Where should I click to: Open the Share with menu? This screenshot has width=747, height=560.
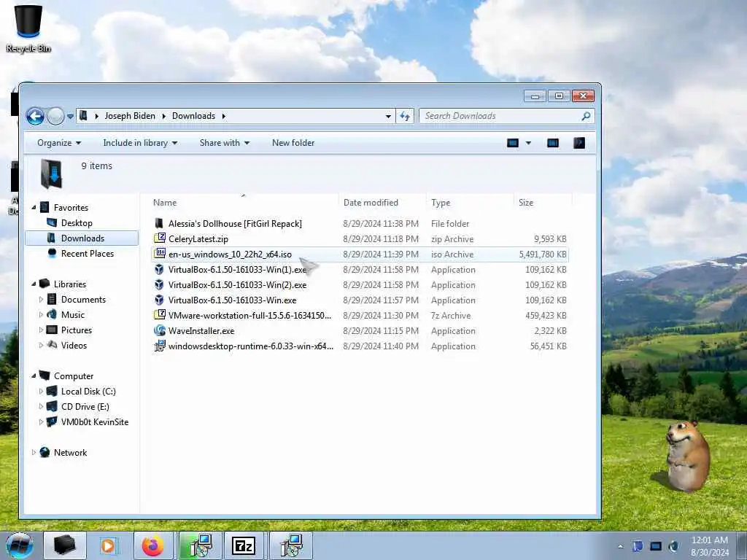(x=225, y=143)
